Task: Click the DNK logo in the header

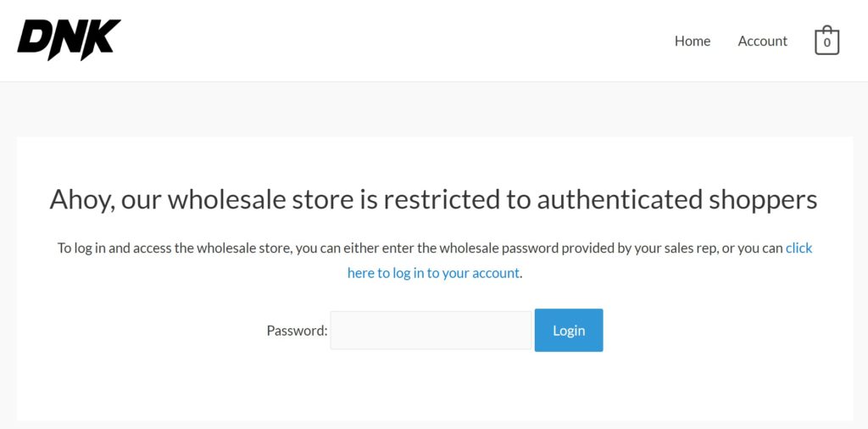Action: pos(69,40)
